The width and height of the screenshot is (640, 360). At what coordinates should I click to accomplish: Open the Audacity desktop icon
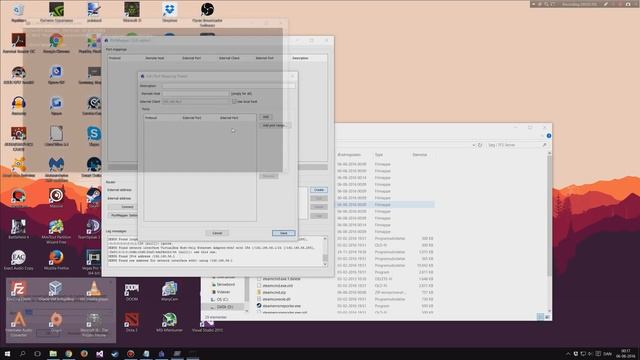(x=18, y=105)
